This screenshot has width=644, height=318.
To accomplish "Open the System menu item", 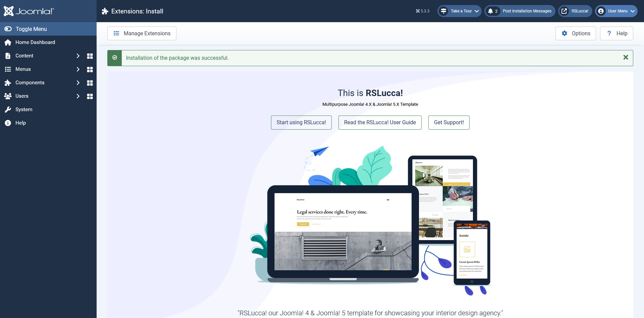I will pyautogui.click(x=24, y=109).
